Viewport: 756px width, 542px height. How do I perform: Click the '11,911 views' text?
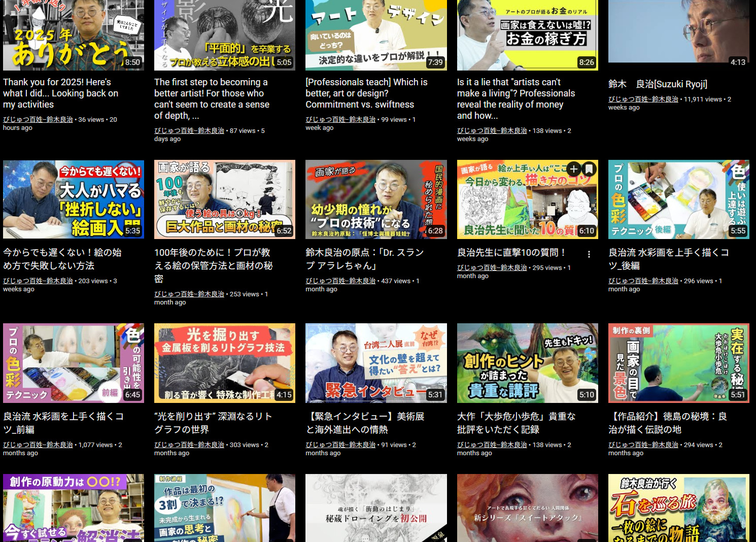703,99
